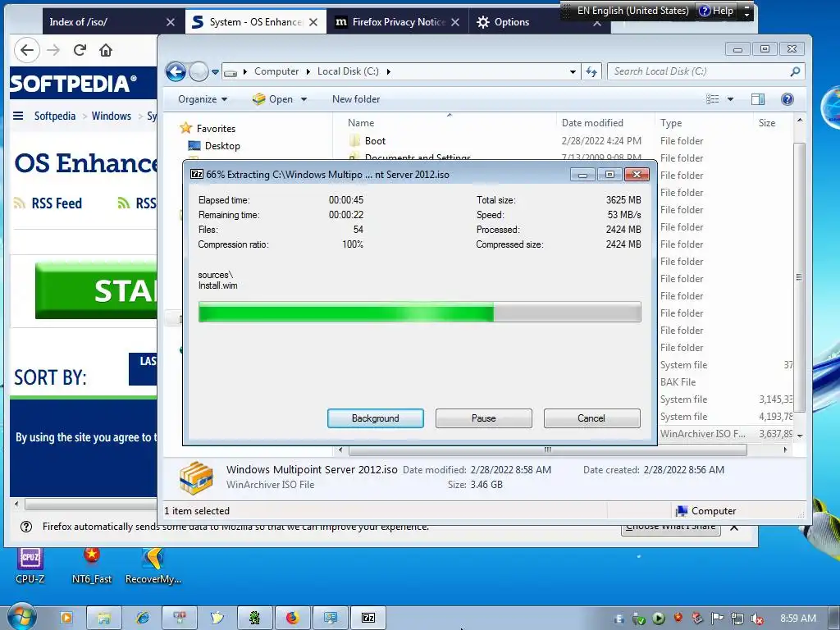Open CPU-Z desktop shortcut
The width and height of the screenshot is (840, 630).
(30, 566)
